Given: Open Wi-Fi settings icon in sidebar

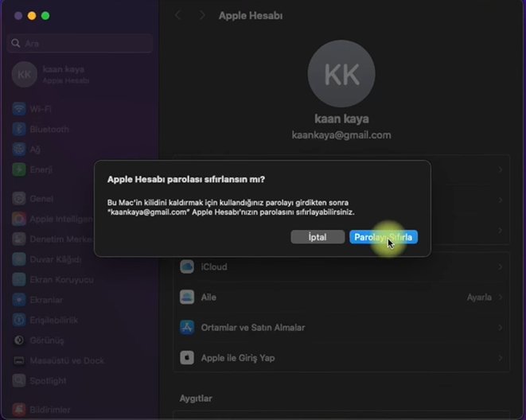Looking at the screenshot, I should click(19, 109).
